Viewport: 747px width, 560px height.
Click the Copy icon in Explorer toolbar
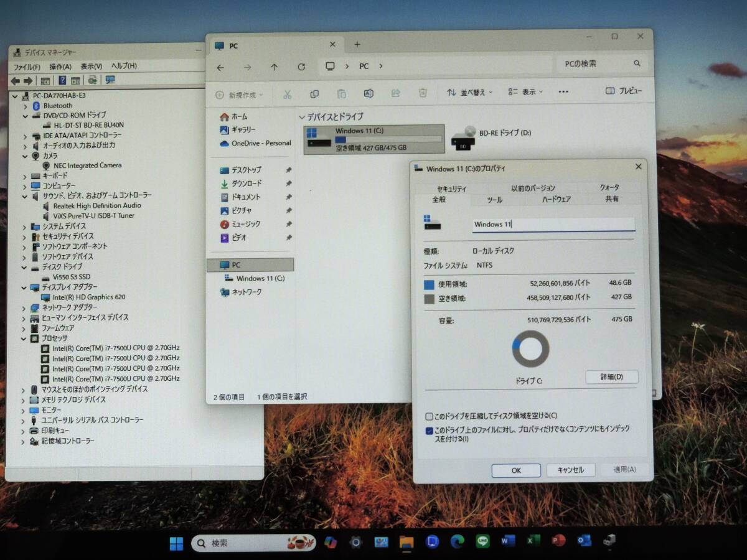pos(314,94)
